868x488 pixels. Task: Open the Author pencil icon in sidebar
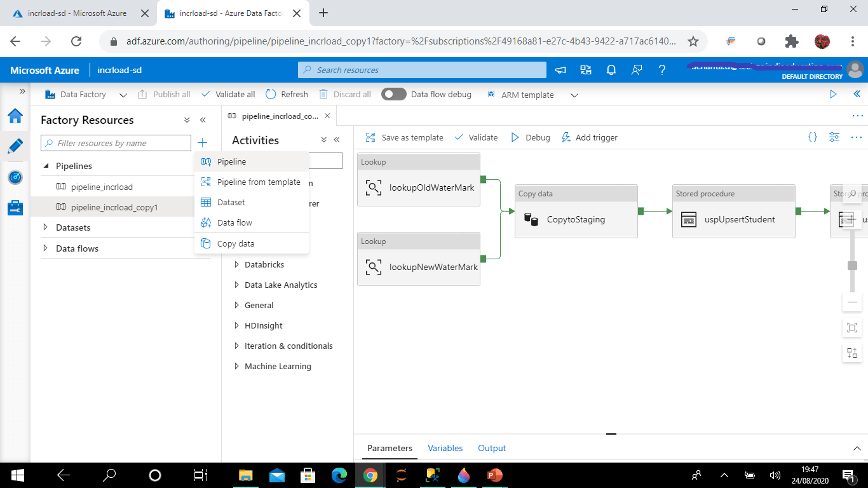pos(15,146)
